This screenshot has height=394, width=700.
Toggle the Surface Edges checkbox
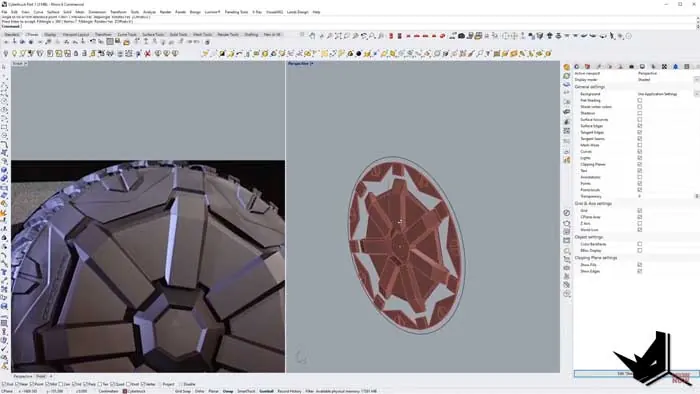pyautogui.click(x=640, y=126)
